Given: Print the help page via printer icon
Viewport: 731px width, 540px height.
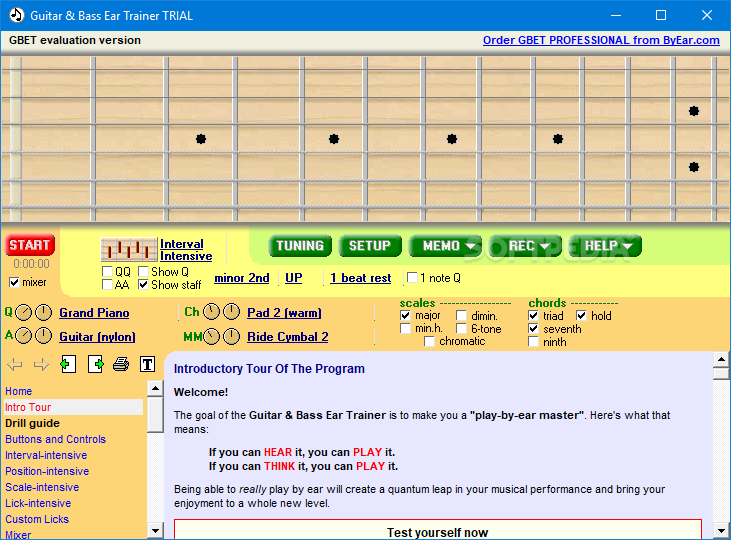Looking at the screenshot, I should [x=121, y=364].
